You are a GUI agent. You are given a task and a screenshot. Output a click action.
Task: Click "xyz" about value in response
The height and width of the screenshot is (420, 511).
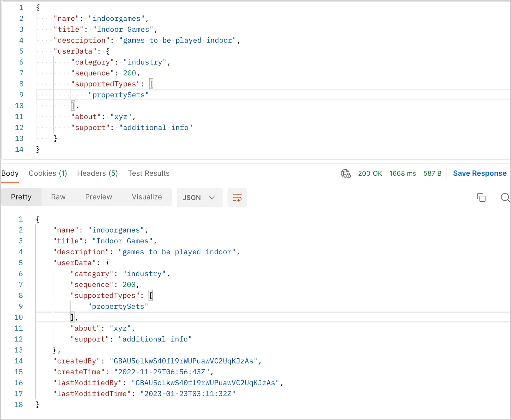point(120,328)
